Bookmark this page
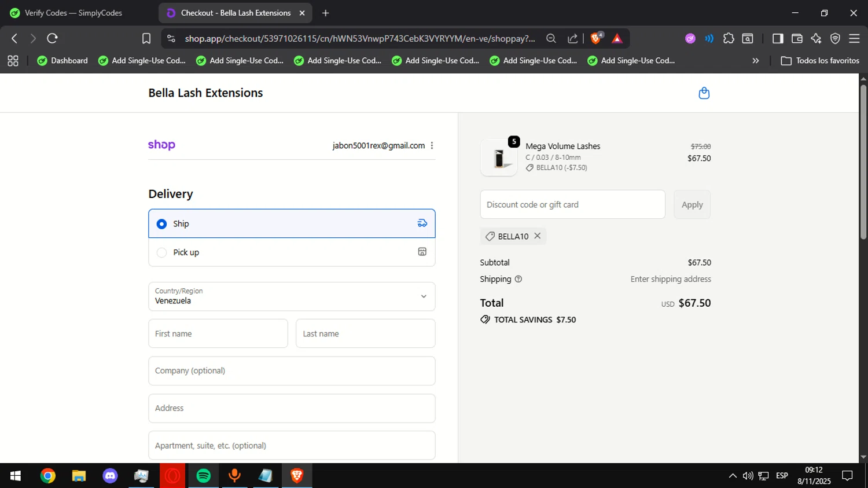Viewport: 868px width, 488px height. [146, 39]
